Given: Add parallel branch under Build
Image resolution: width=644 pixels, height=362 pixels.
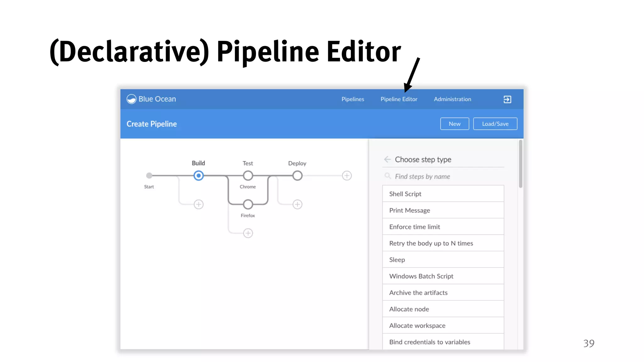Looking at the screenshot, I should (198, 204).
